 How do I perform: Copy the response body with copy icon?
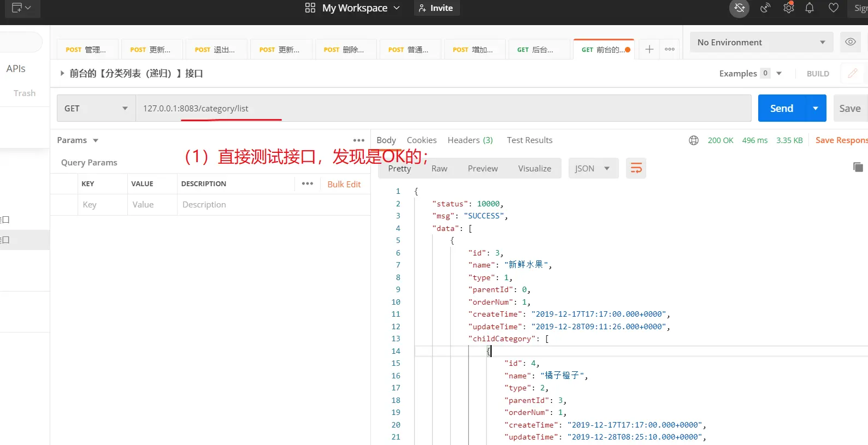point(858,167)
